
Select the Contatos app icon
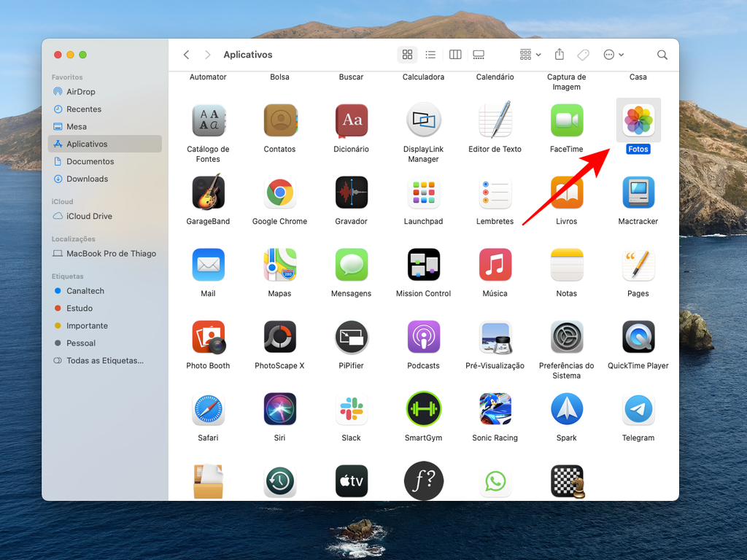(x=279, y=120)
